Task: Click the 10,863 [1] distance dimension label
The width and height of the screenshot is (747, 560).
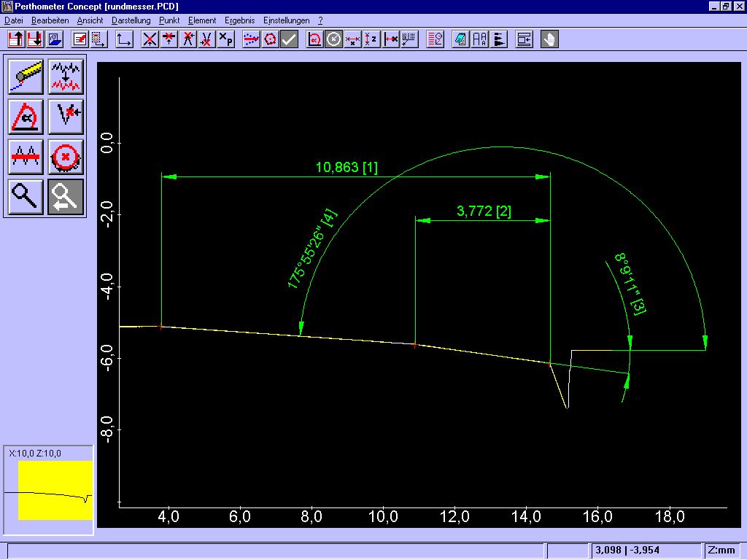Action: 347,168
